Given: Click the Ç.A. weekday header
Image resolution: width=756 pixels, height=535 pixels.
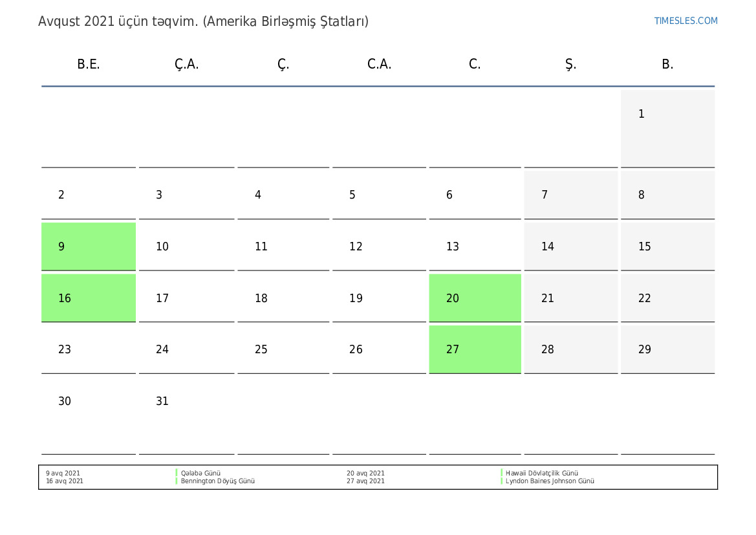Looking at the screenshot, I should (186, 64).
